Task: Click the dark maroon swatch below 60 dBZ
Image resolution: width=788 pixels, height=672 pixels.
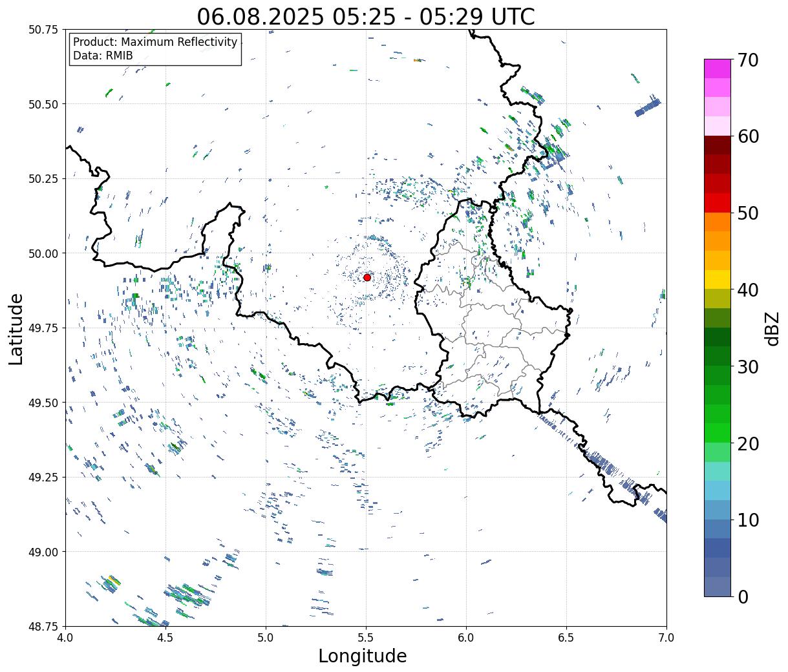Action: click(718, 145)
